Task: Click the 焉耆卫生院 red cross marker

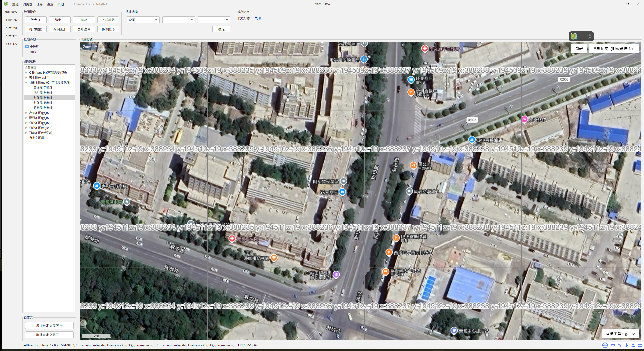Action: 232,238
